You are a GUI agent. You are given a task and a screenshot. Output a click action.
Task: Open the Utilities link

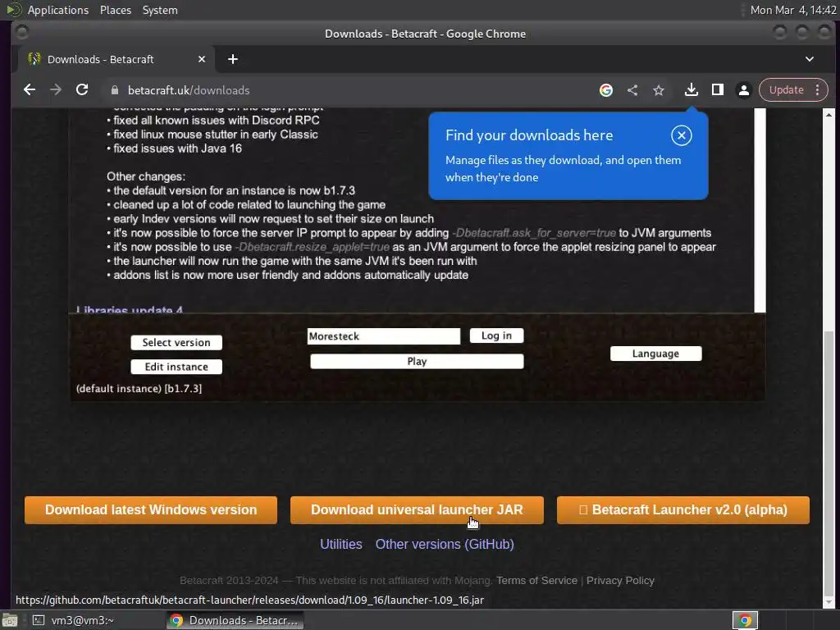coord(340,545)
